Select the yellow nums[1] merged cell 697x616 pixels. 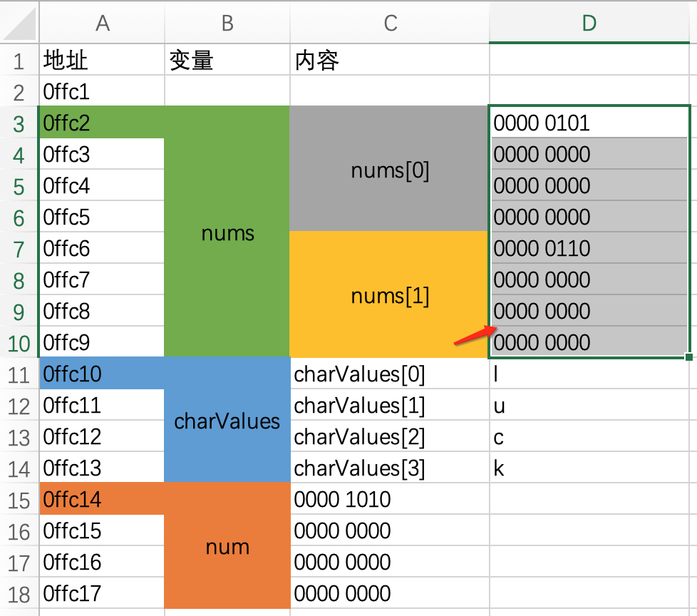390,295
